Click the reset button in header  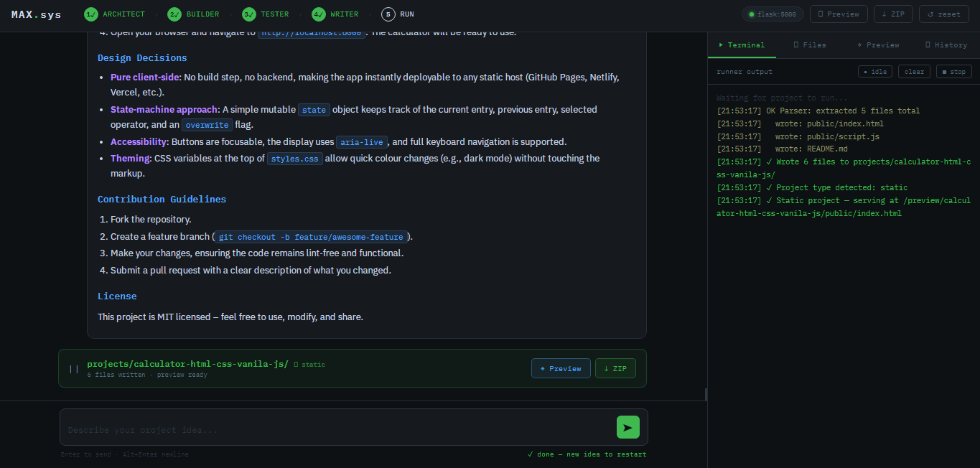point(944,14)
